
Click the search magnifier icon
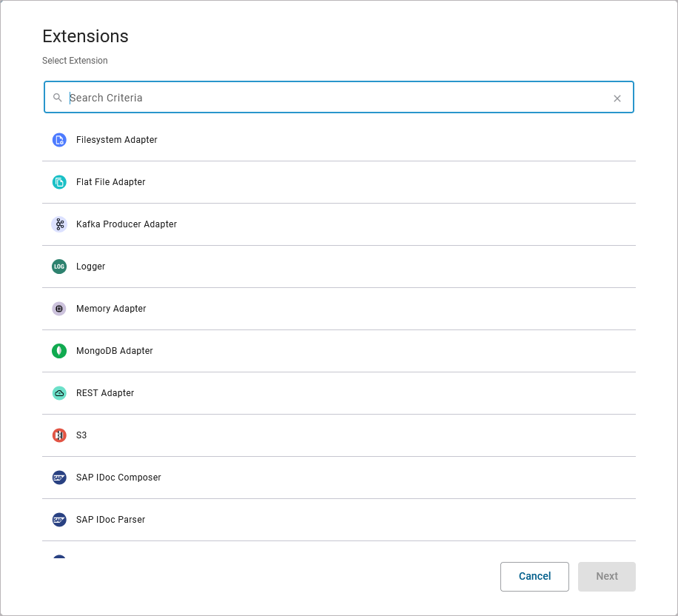[58, 98]
